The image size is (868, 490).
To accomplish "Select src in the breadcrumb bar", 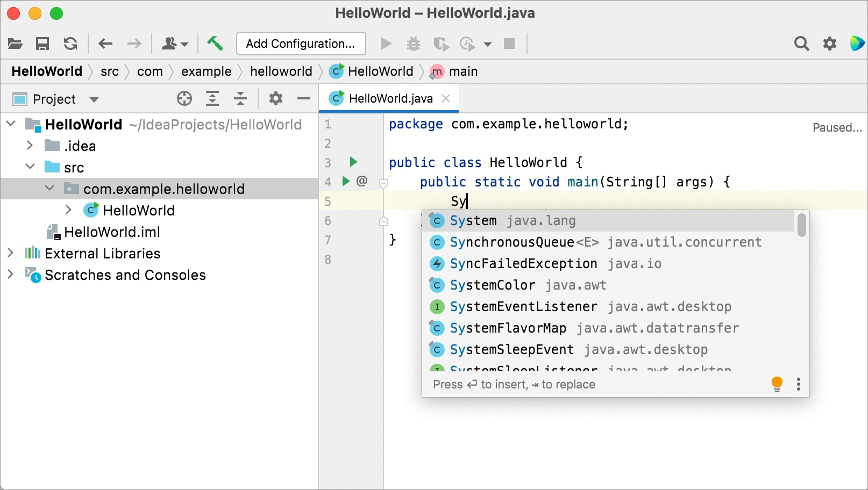I will [110, 71].
